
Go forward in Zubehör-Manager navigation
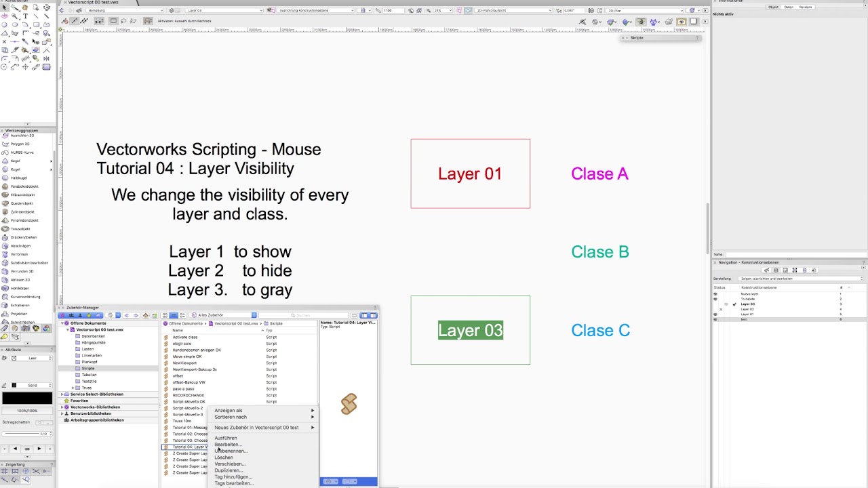tap(135, 315)
